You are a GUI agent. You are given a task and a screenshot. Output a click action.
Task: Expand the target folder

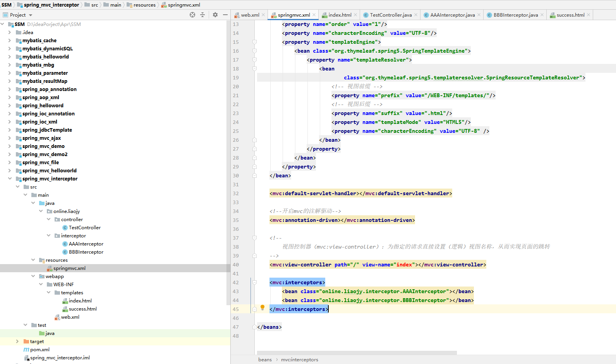[x=17, y=342]
